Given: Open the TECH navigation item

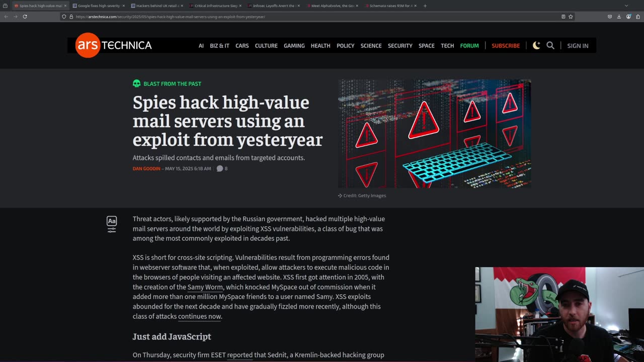Looking at the screenshot, I should (447, 46).
